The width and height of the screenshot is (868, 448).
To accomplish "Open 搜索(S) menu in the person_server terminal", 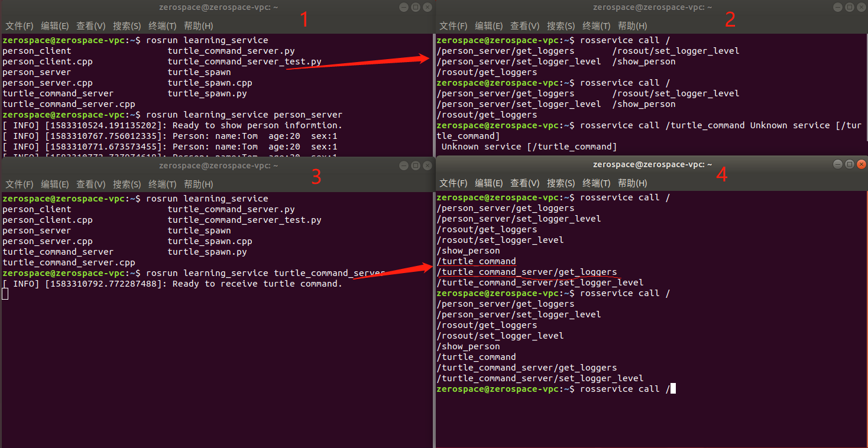I will (127, 26).
